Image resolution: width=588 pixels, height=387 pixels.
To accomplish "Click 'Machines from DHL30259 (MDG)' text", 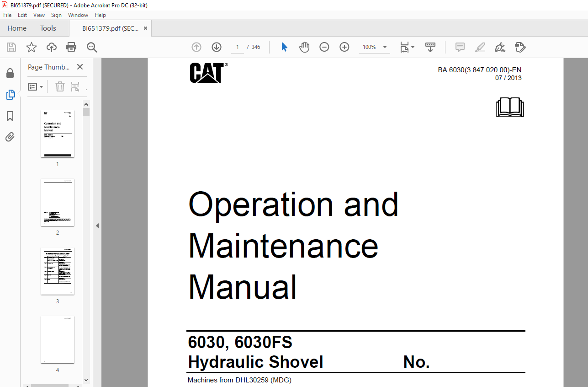I will [239, 380].
